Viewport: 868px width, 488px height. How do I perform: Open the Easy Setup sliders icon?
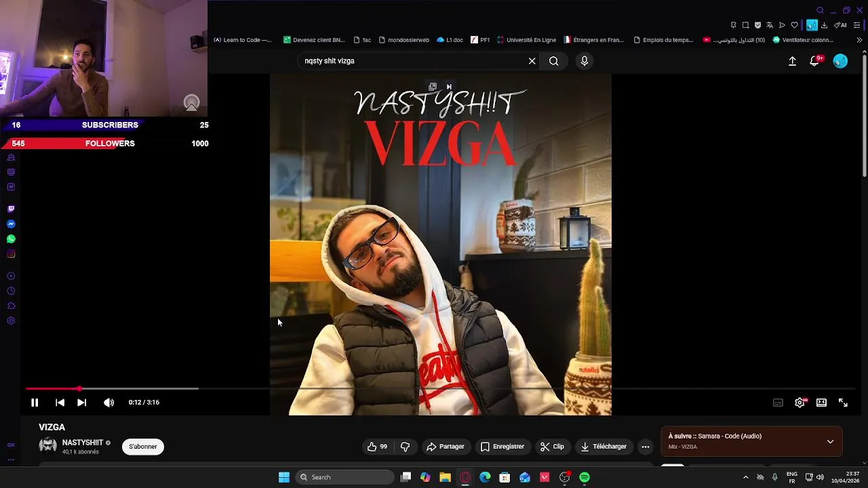[x=856, y=25]
